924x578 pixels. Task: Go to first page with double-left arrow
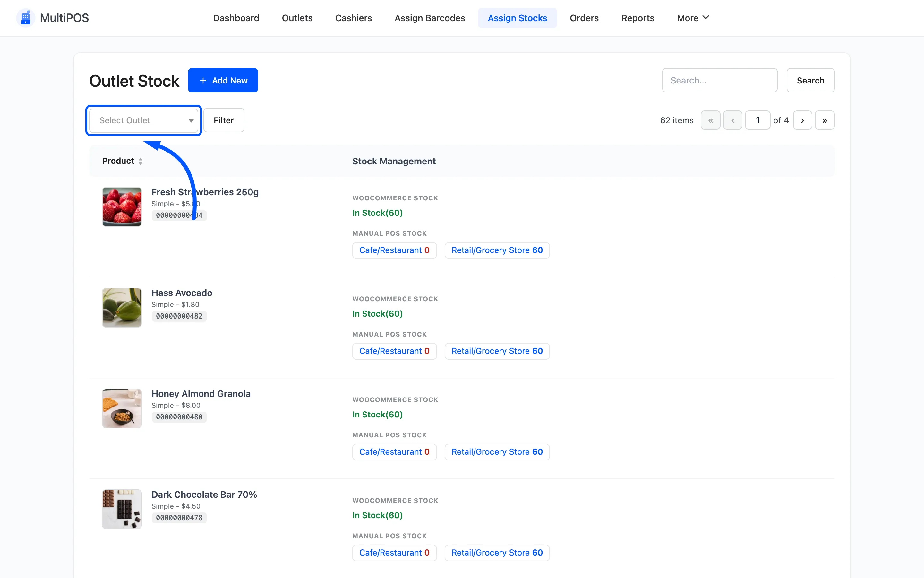710,120
